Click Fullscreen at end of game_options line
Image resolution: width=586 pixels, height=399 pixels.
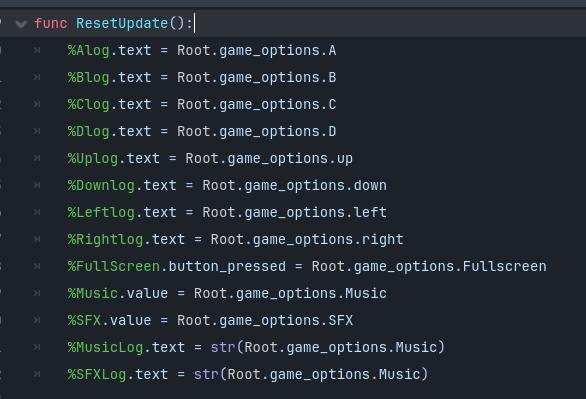tap(505, 266)
